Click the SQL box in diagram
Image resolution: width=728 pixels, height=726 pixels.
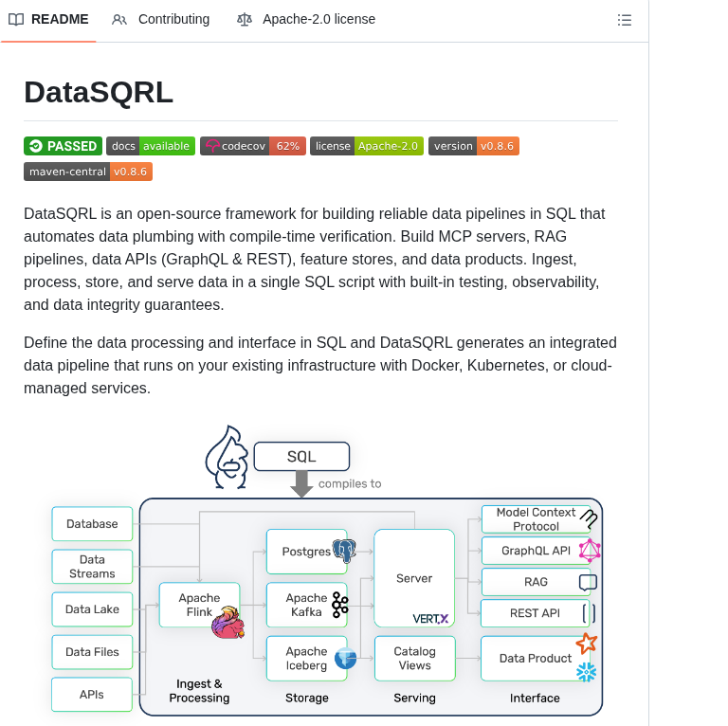pyautogui.click(x=301, y=457)
